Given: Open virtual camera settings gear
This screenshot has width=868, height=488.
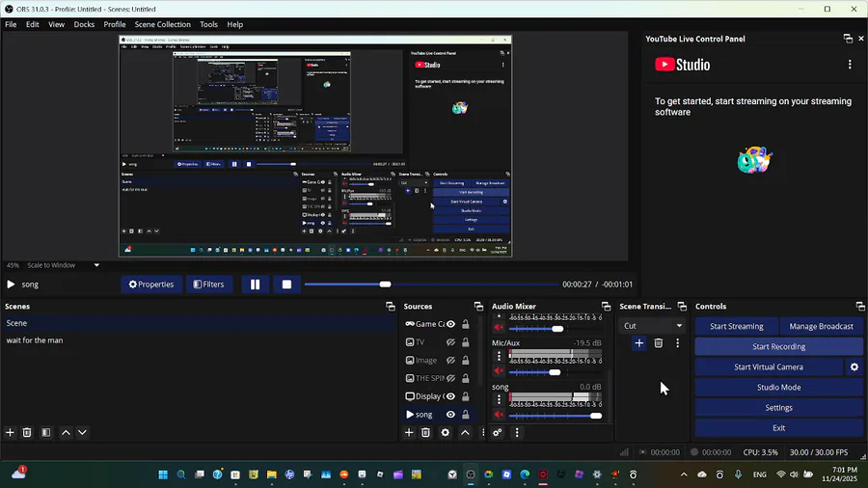Looking at the screenshot, I should 854,367.
